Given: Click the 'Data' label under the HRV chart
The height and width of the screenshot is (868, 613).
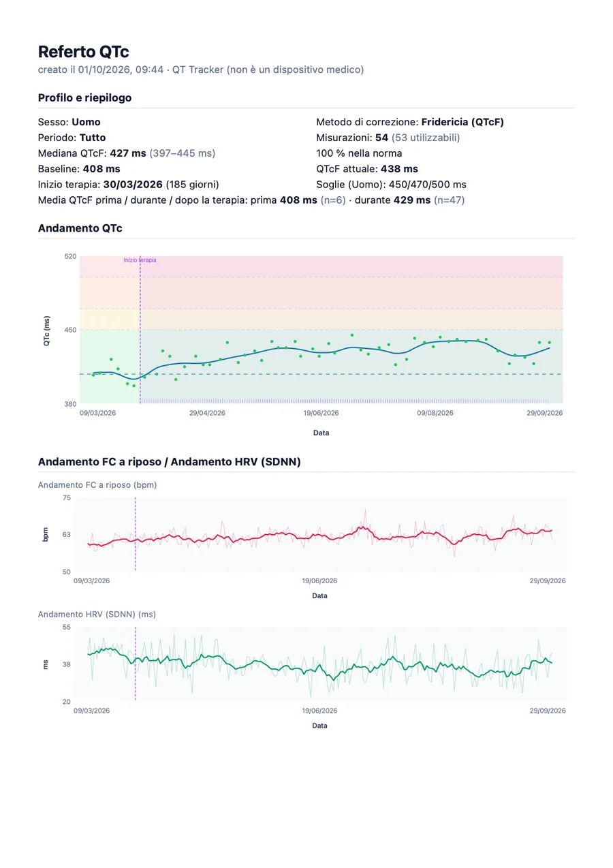Looking at the screenshot, I should [x=320, y=726].
